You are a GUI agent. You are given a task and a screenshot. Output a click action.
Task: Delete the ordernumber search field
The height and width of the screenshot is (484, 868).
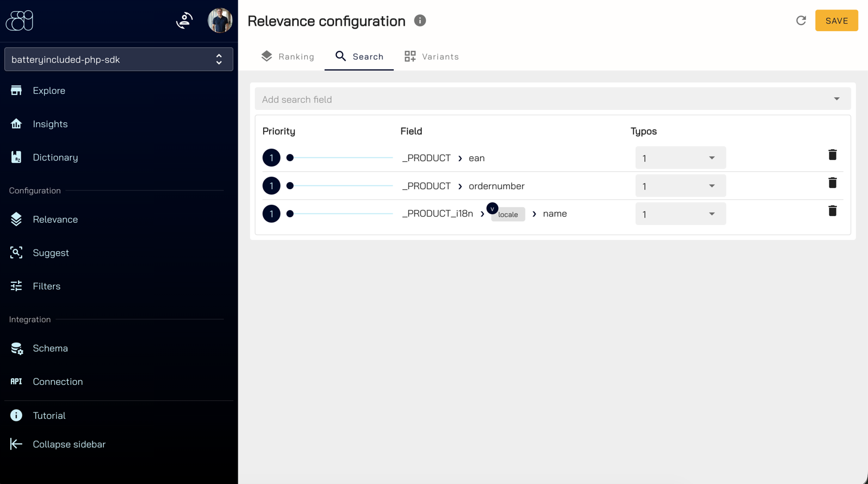point(832,183)
